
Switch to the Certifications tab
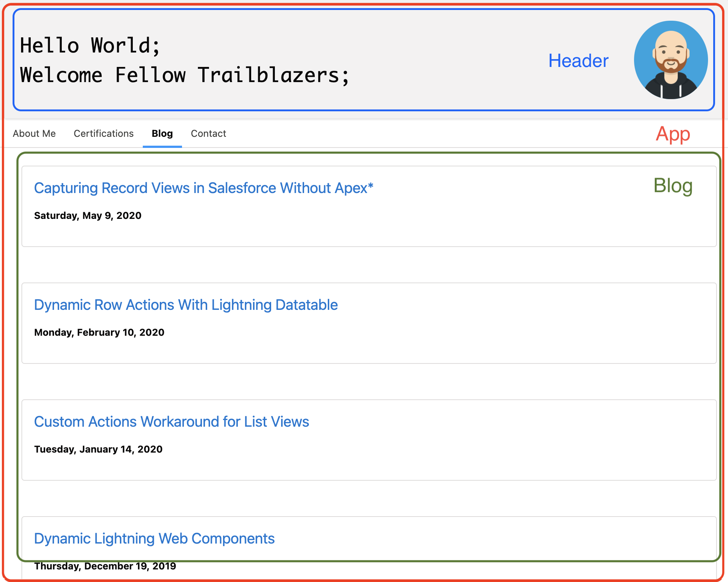tap(104, 133)
